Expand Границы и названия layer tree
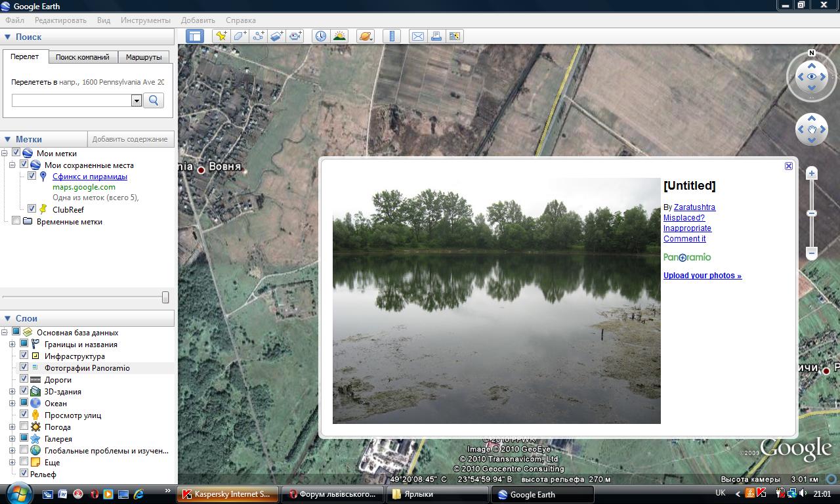Image resolution: width=840 pixels, height=504 pixels. [x=12, y=344]
